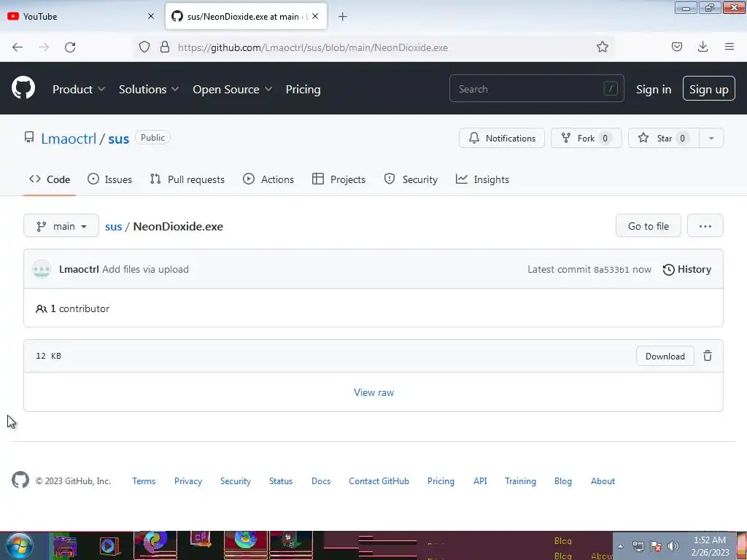The height and width of the screenshot is (560, 747).
Task: Click the sus breadcrumb link
Action: pyautogui.click(x=113, y=227)
